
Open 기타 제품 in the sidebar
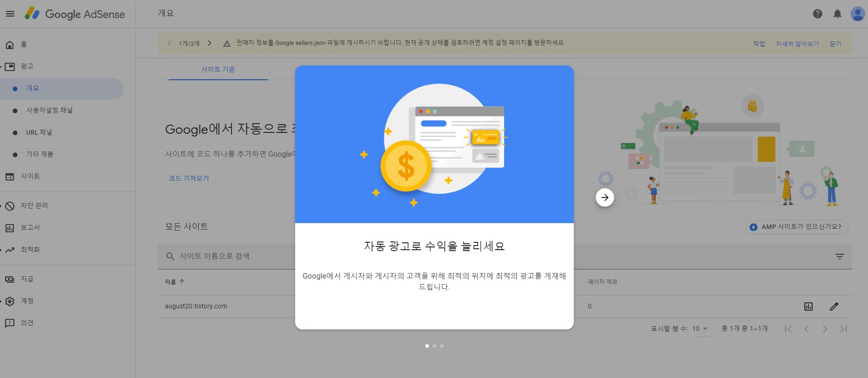tap(40, 154)
